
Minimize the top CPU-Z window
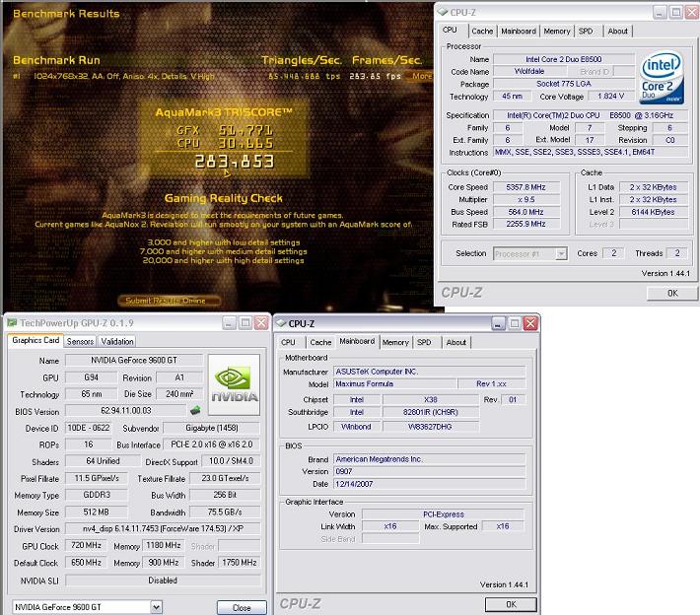tap(660, 12)
